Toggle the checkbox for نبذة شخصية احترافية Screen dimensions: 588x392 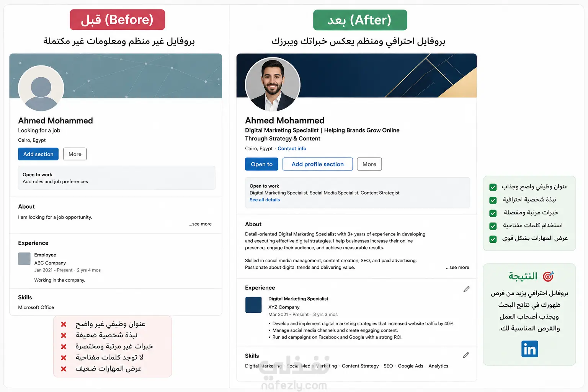(x=493, y=200)
